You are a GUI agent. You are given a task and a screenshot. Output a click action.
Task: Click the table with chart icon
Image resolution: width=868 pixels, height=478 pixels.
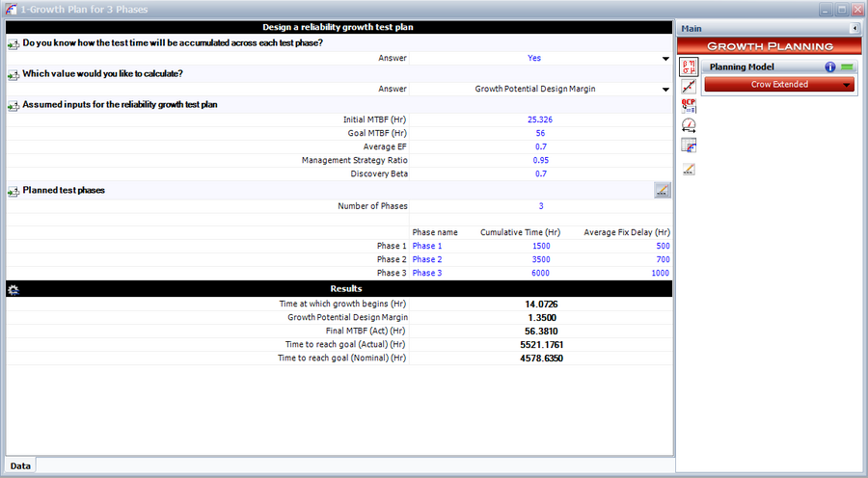(x=690, y=145)
